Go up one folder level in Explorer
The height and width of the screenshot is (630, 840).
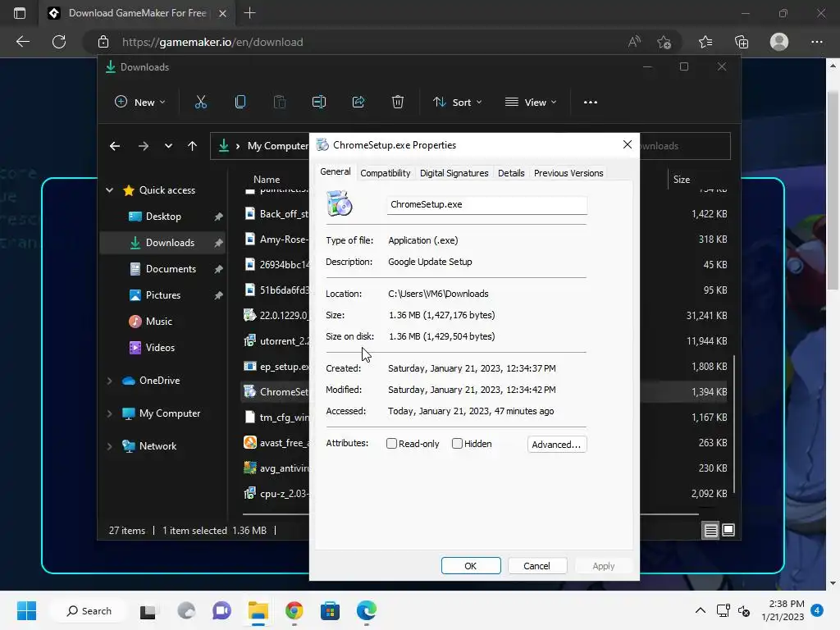tap(192, 146)
